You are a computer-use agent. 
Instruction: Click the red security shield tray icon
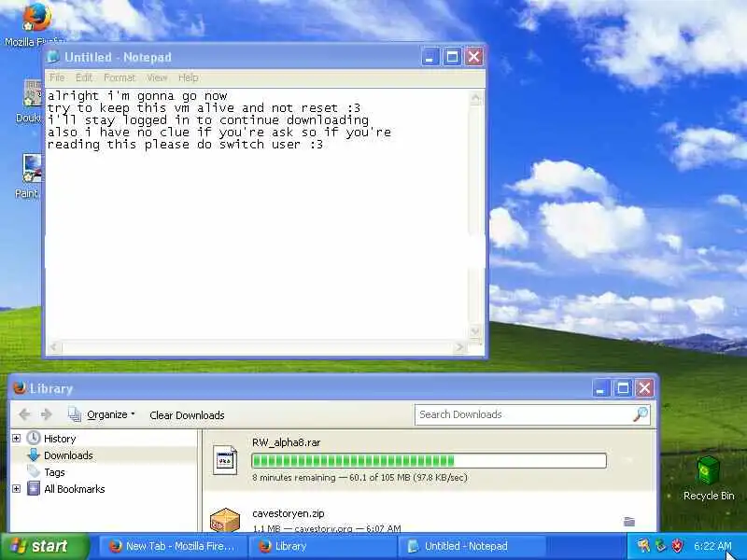tap(677, 545)
